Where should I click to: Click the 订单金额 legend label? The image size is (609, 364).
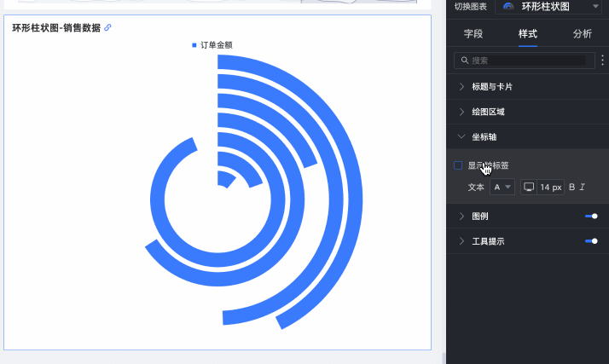[217, 45]
